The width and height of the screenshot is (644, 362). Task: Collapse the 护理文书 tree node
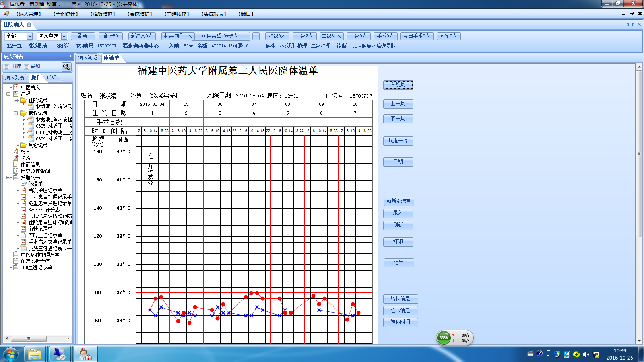[8, 177]
